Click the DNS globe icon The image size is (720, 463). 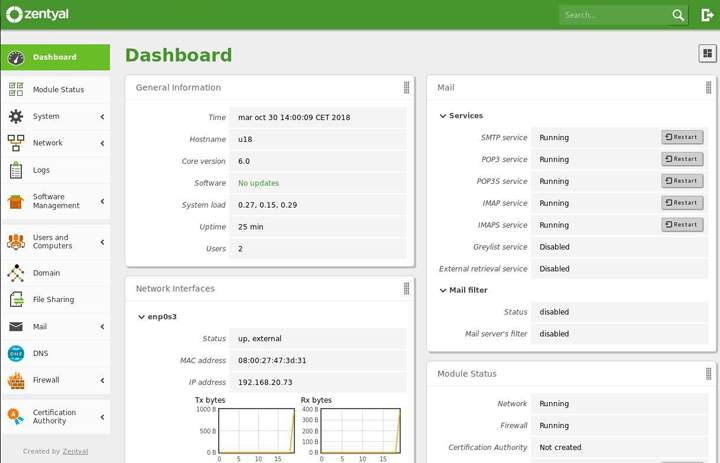[16, 353]
